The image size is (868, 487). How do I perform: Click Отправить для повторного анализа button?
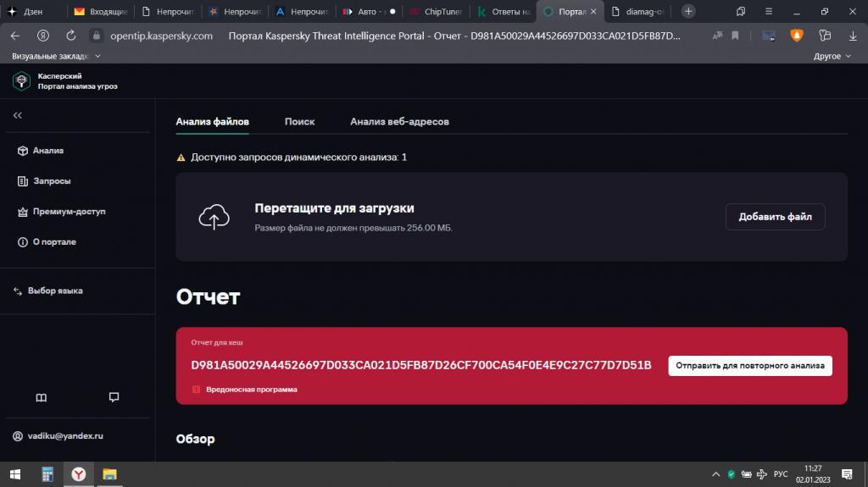tap(749, 365)
